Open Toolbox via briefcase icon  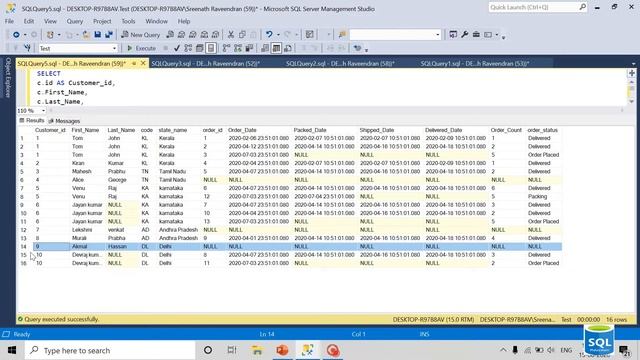(x=476, y=35)
